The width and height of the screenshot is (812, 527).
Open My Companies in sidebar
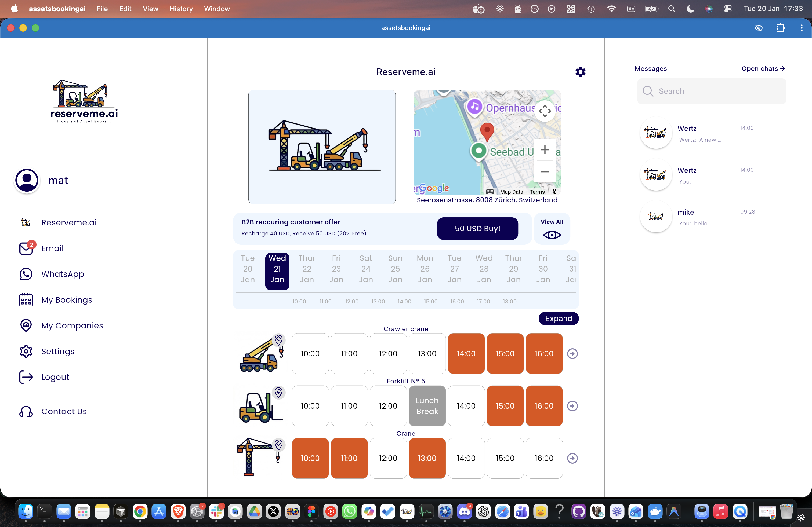pos(72,325)
